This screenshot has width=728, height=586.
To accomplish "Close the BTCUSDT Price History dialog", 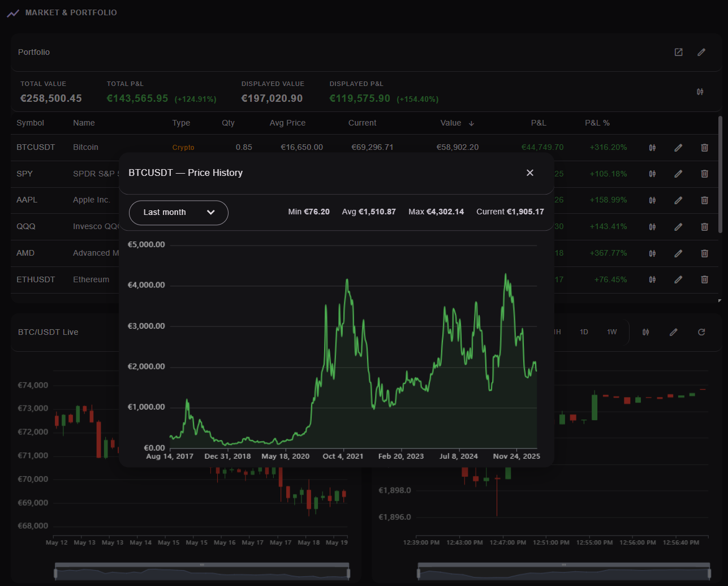I will coord(530,173).
